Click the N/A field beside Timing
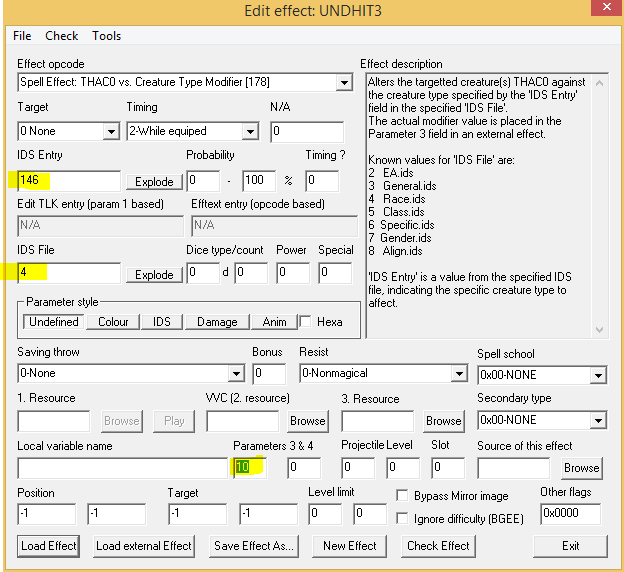The height and width of the screenshot is (572, 624). pos(307,132)
